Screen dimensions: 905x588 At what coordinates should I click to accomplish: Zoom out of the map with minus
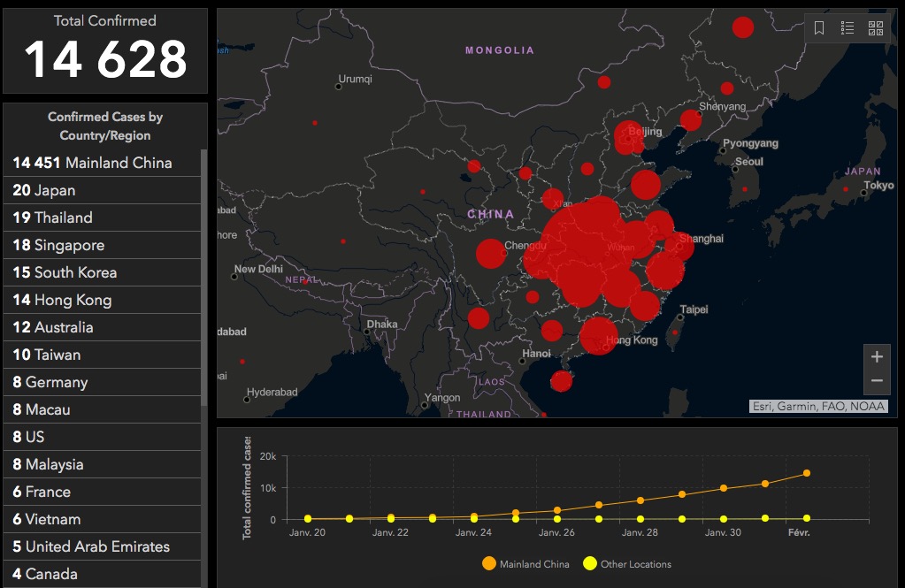(x=877, y=381)
